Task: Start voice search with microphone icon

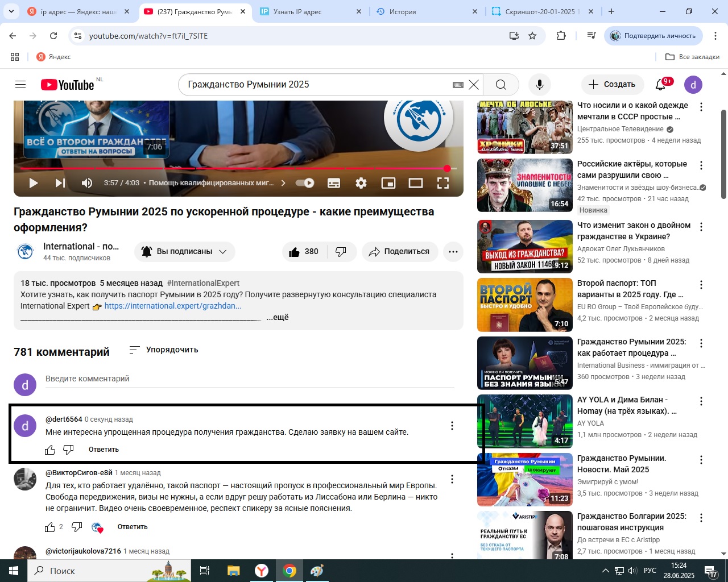Action: [x=539, y=85]
